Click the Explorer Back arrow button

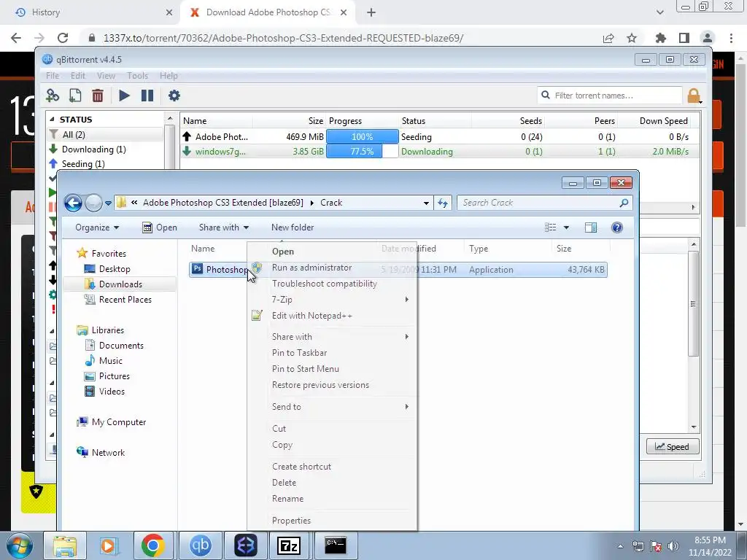point(73,203)
